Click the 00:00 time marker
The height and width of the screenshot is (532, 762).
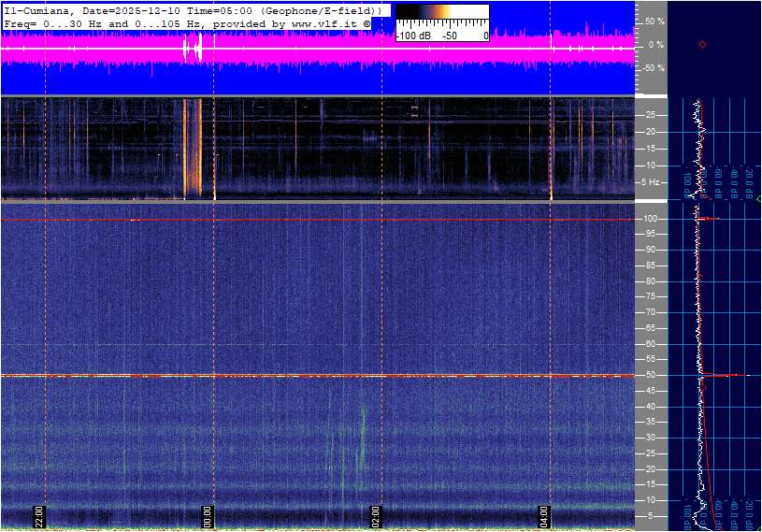pos(208,516)
